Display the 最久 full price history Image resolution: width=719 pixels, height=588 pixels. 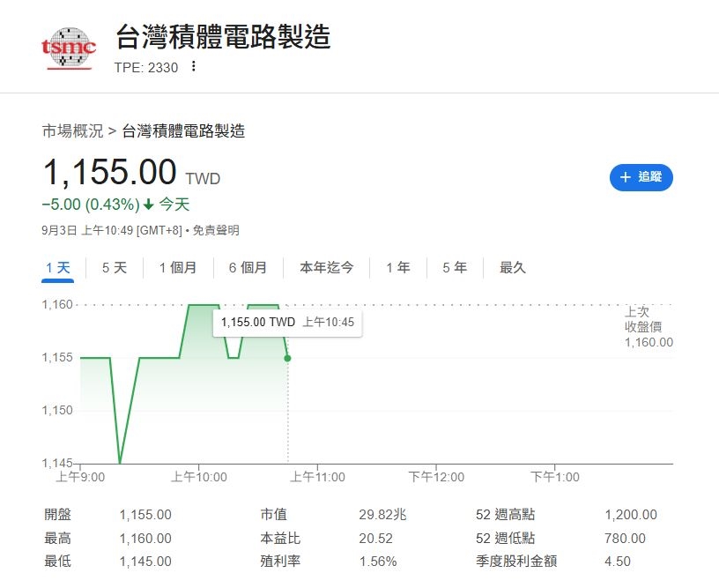[x=512, y=267]
